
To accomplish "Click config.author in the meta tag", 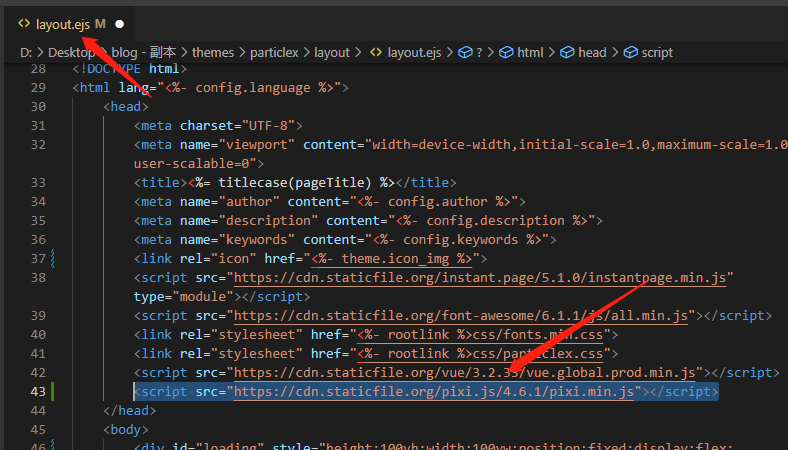I will coord(438,202).
